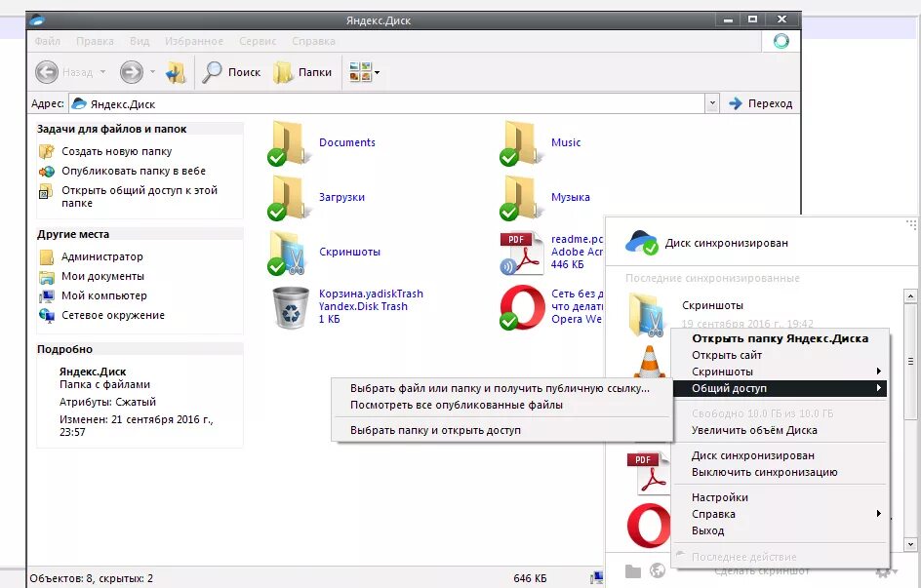
Task: Click the Forward arrow toolbar icon
Action: [x=131, y=72]
